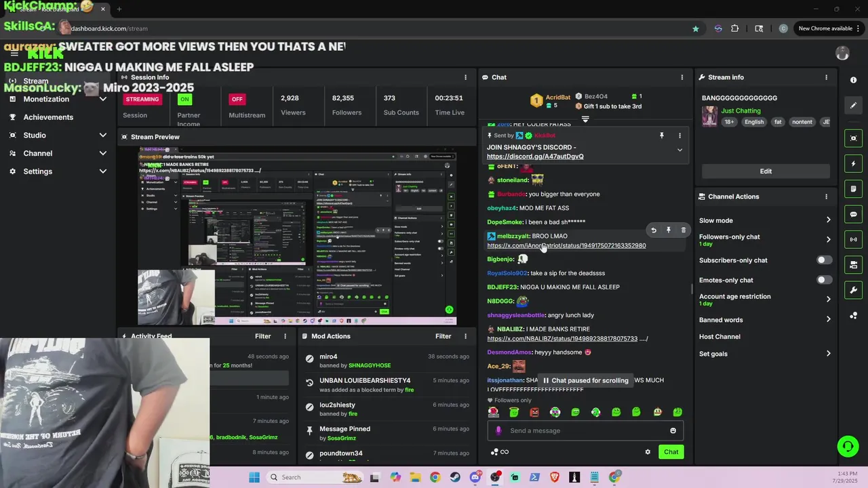Collapse the chat leaderboard handle
The image size is (868, 488).
click(x=585, y=119)
